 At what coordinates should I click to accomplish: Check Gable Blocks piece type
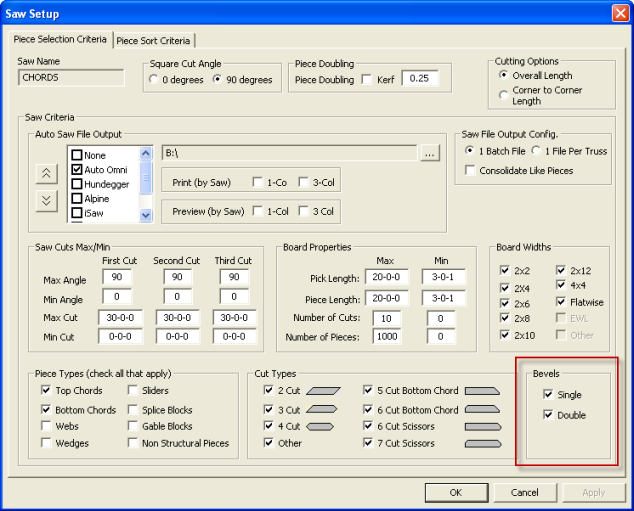coord(133,426)
